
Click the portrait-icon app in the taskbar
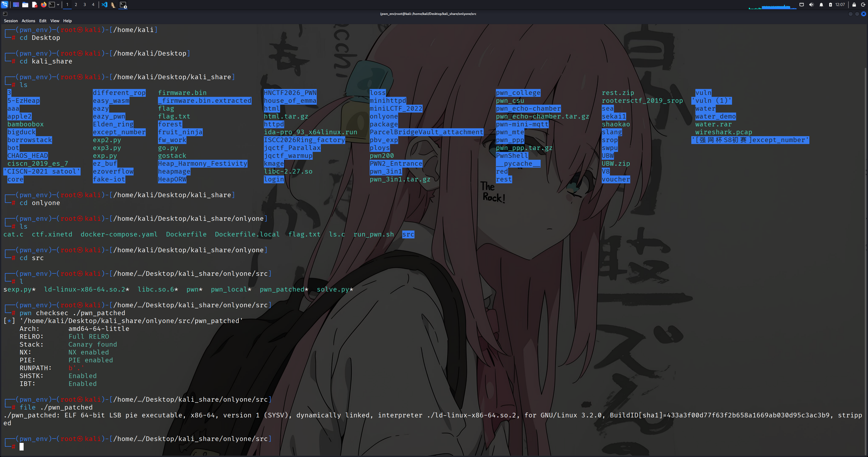113,5
